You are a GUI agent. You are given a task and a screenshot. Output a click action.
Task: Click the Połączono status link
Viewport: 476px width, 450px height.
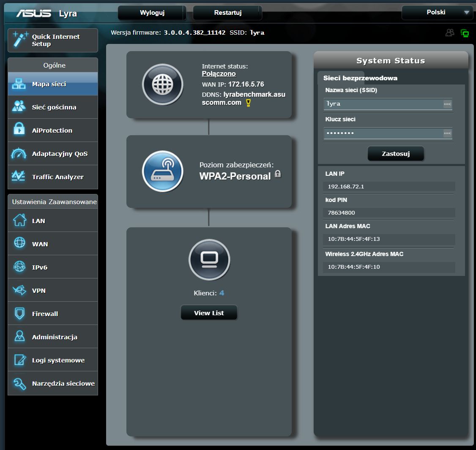pyautogui.click(x=219, y=74)
